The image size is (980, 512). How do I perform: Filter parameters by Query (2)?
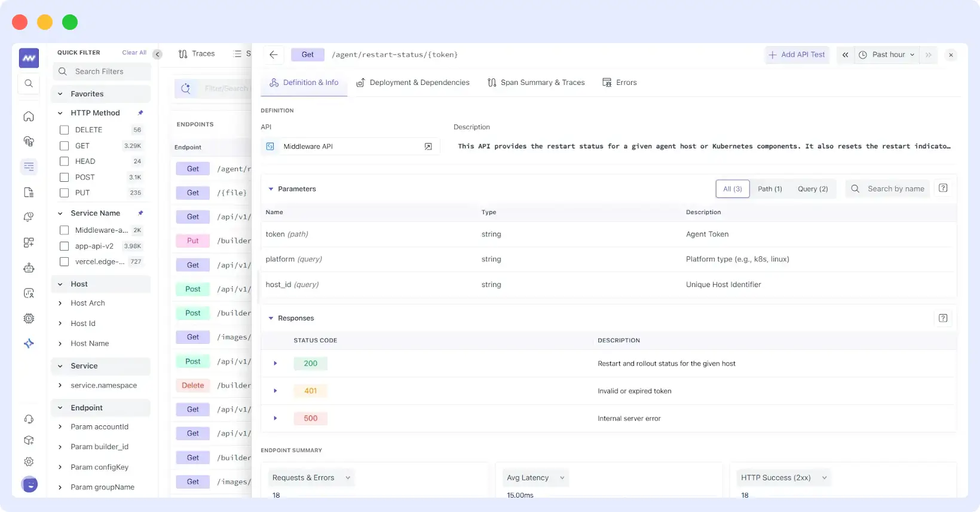(x=813, y=189)
